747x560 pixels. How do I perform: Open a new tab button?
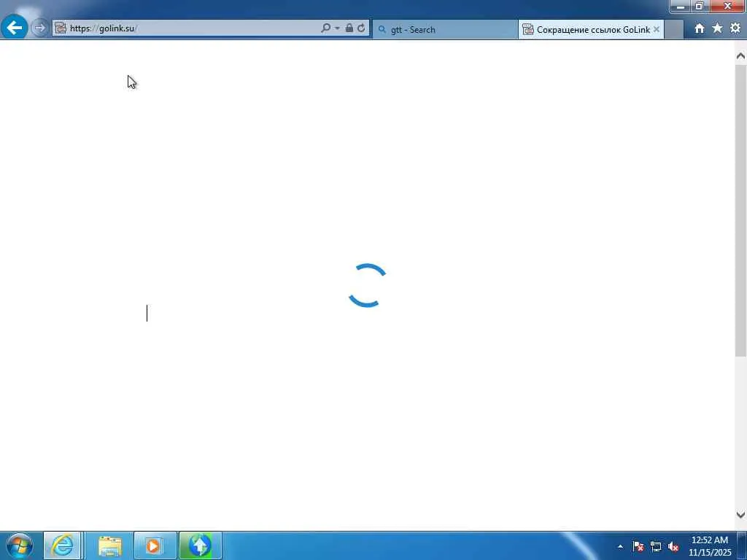click(x=673, y=29)
